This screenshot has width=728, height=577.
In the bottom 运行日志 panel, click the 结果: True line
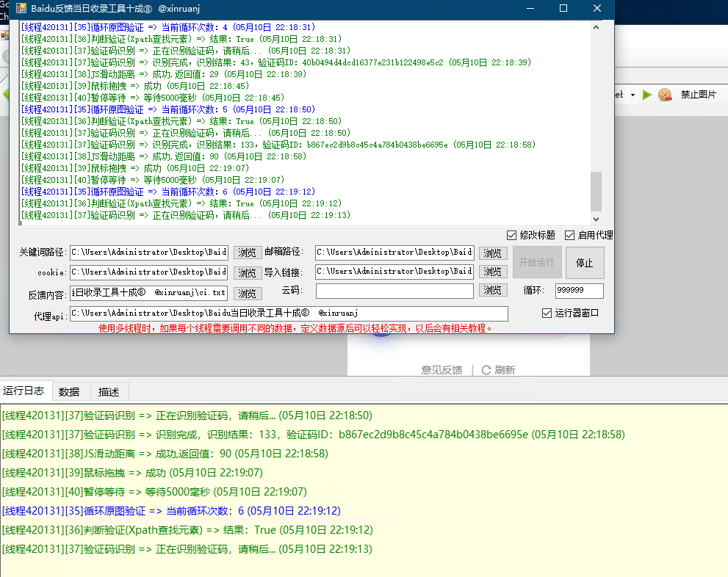click(x=187, y=530)
